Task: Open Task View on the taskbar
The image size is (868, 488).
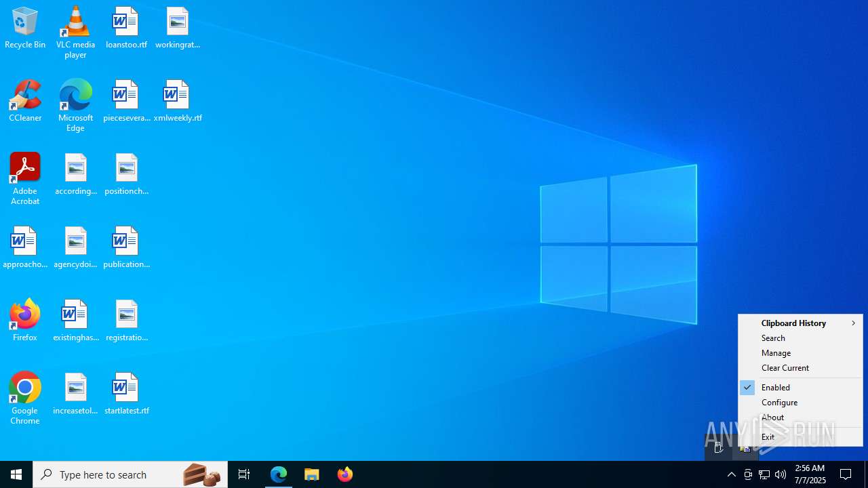Action: 244,474
